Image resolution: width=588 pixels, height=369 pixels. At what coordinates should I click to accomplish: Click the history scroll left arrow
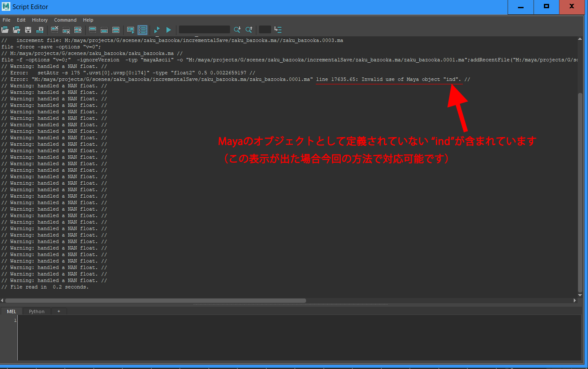[x=2, y=300]
